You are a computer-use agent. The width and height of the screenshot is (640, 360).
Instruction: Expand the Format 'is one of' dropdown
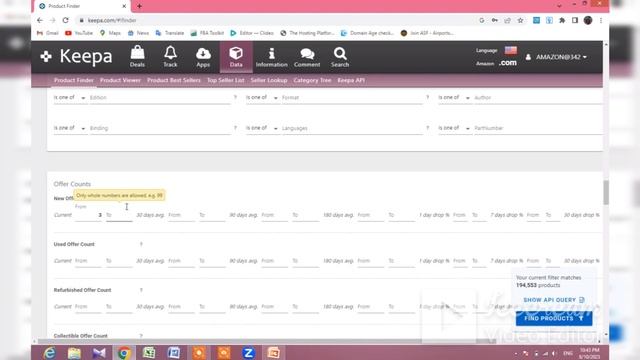point(262,98)
